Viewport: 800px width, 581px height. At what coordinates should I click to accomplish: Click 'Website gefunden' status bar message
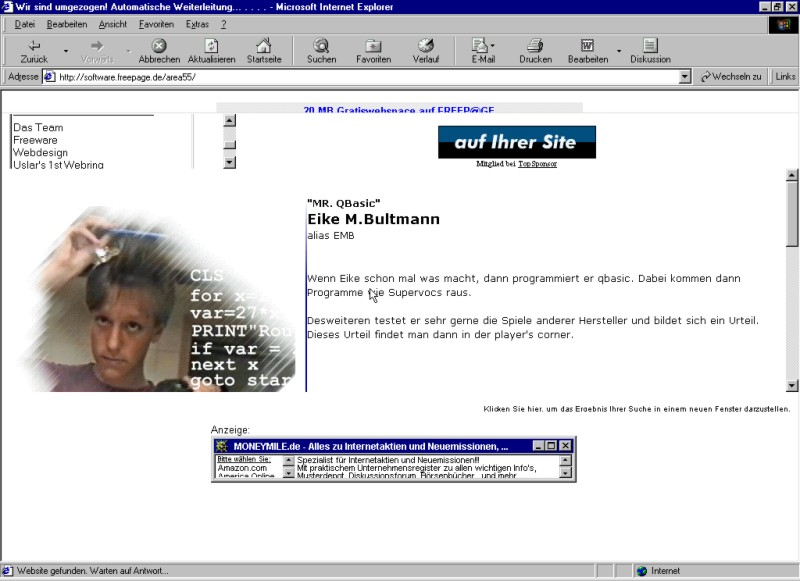pos(92,571)
